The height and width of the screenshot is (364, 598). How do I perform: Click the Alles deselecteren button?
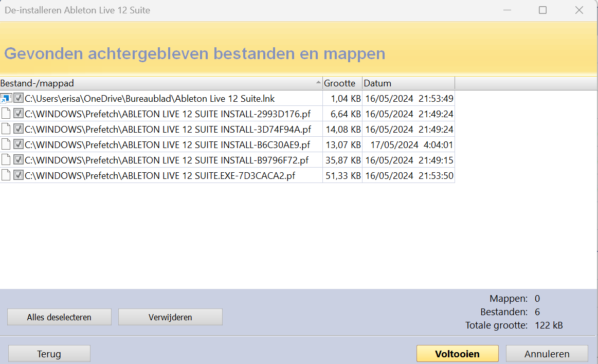point(59,317)
